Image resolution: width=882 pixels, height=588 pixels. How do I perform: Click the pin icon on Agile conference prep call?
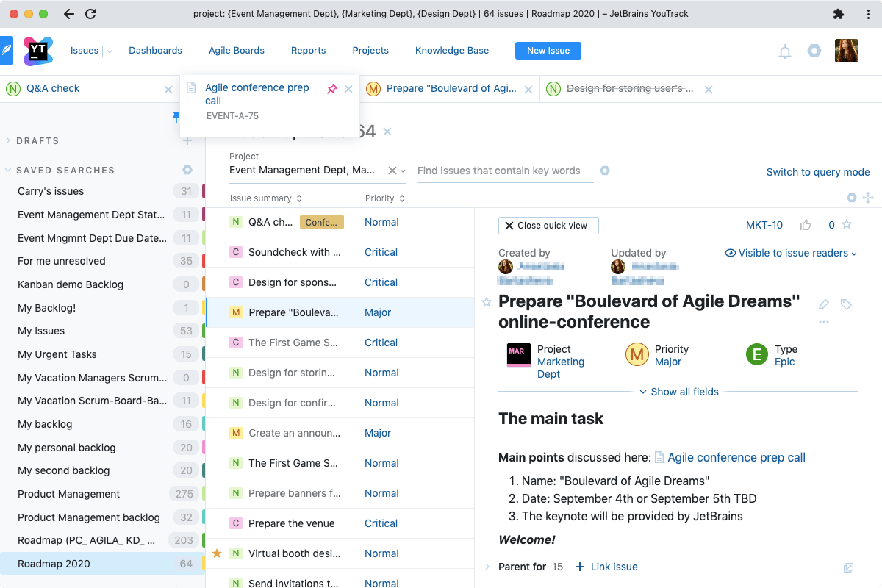(x=332, y=87)
